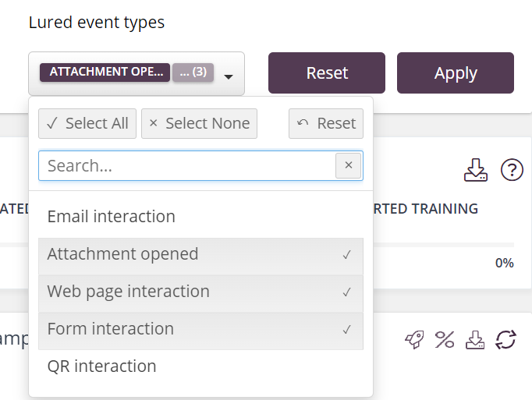Uncheck Web page interaction in the list
This screenshot has height=400, width=532.
(200, 292)
